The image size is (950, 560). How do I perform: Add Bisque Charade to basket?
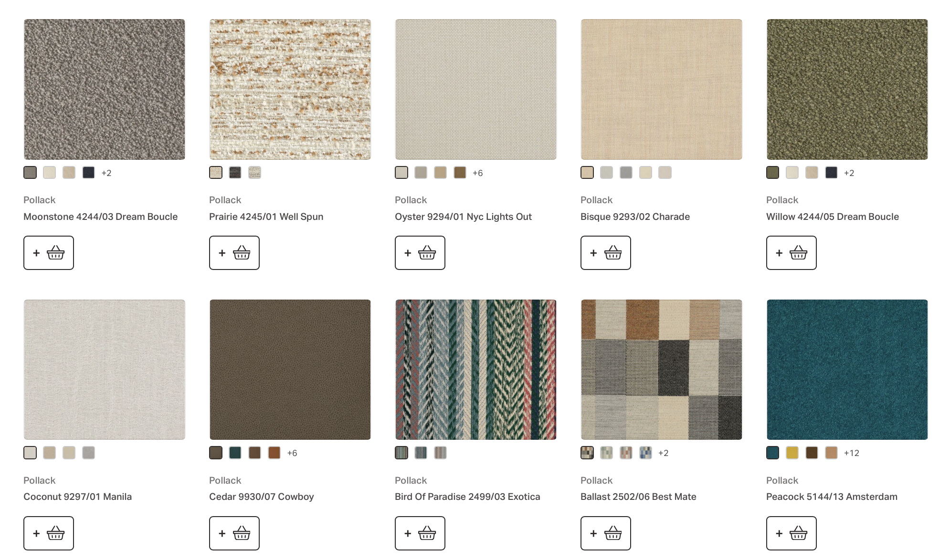point(606,253)
